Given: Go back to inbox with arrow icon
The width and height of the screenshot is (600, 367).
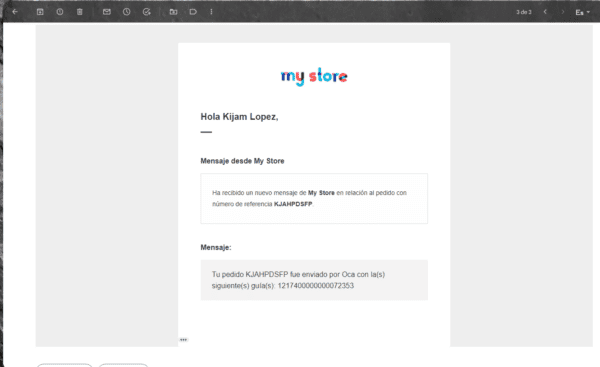Looking at the screenshot, I should pyautogui.click(x=15, y=12).
